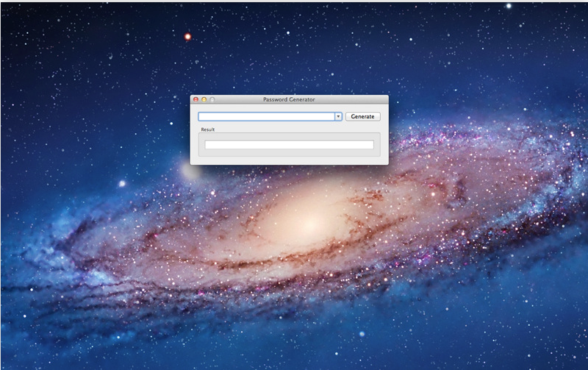The image size is (588, 370).
Task: Minimize the Password Generator window
Action: [204, 99]
